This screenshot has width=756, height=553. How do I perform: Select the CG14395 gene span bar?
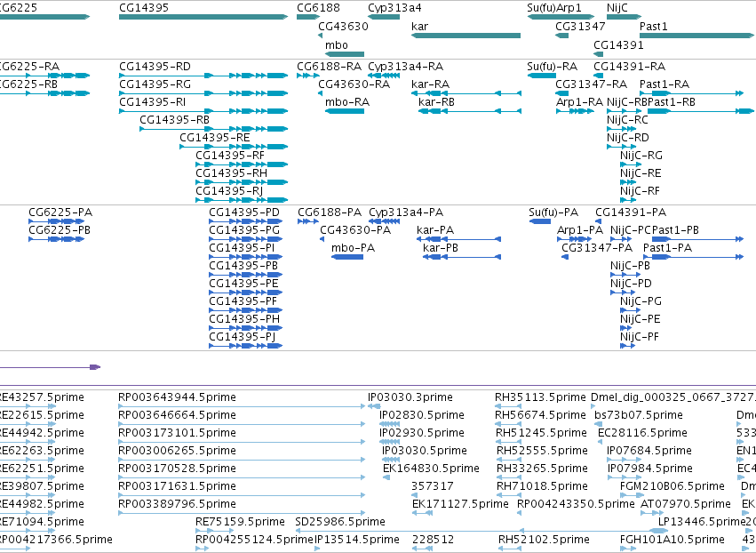click(203, 17)
